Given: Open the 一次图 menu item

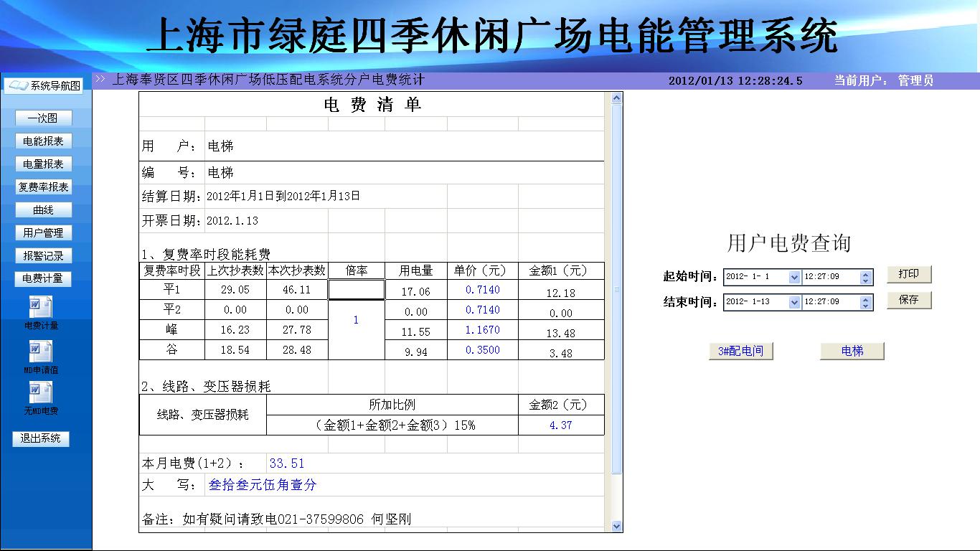Looking at the screenshot, I should pos(43,118).
